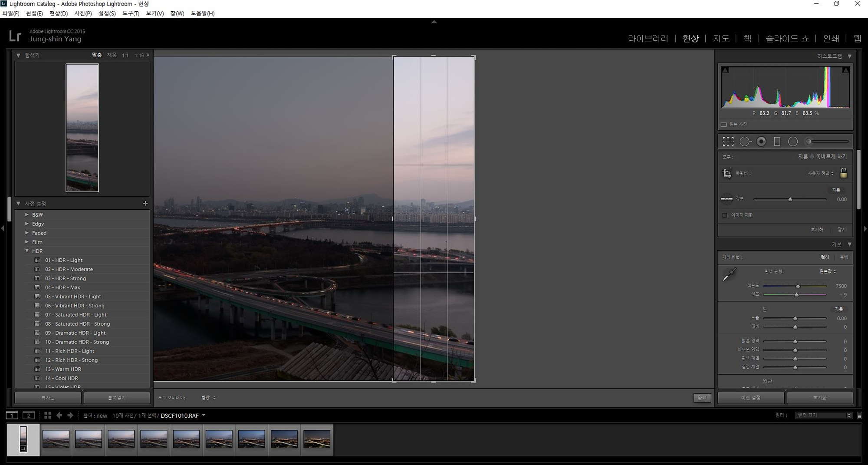Choose the Red Eye Correction tool
Image resolution: width=868 pixels, height=465 pixels.
coord(761,142)
